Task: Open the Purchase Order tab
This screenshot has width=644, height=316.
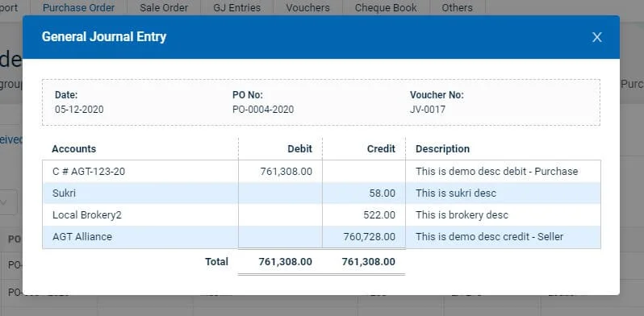Action: click(x=78, y=7)
